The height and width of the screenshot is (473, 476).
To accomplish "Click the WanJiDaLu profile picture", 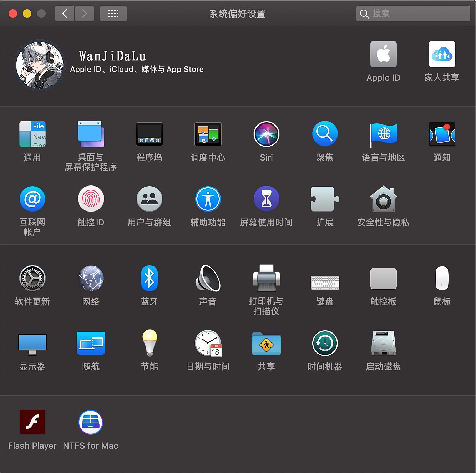I will pyautogui.click(x=39, y=65).
